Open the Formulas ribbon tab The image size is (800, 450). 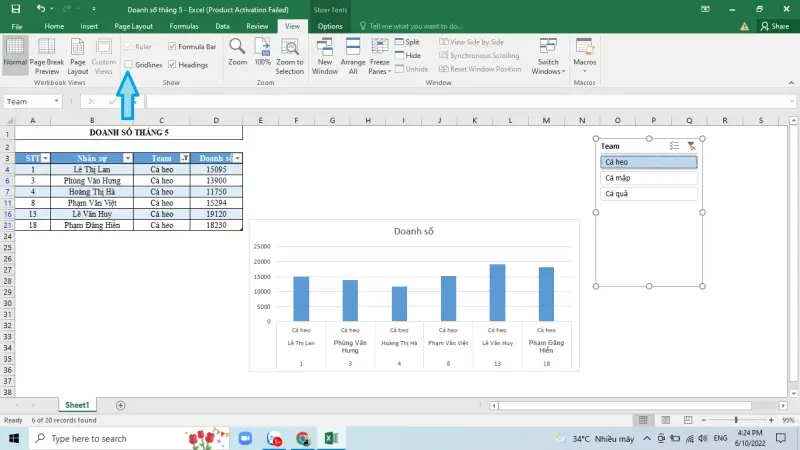click(182, 26)
